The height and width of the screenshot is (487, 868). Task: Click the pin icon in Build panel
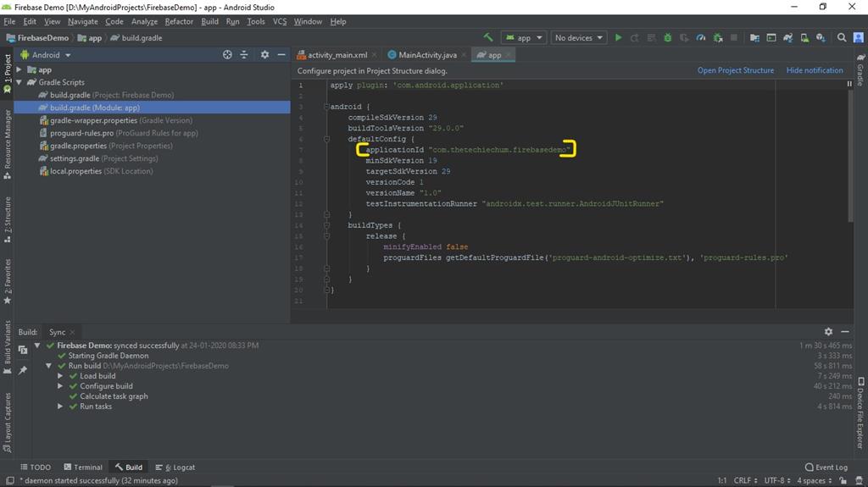pos(23,369)
